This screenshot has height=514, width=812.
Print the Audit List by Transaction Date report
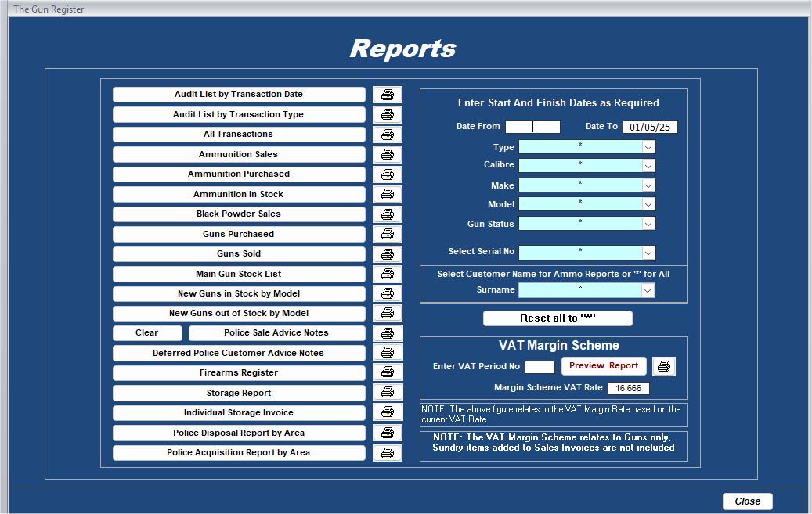(x=387, y=94)
